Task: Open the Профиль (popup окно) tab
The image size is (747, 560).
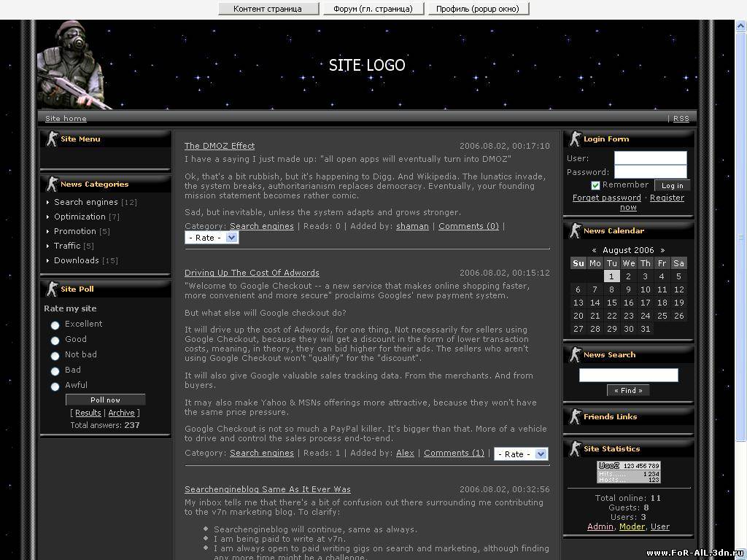Action: (479, 9)
